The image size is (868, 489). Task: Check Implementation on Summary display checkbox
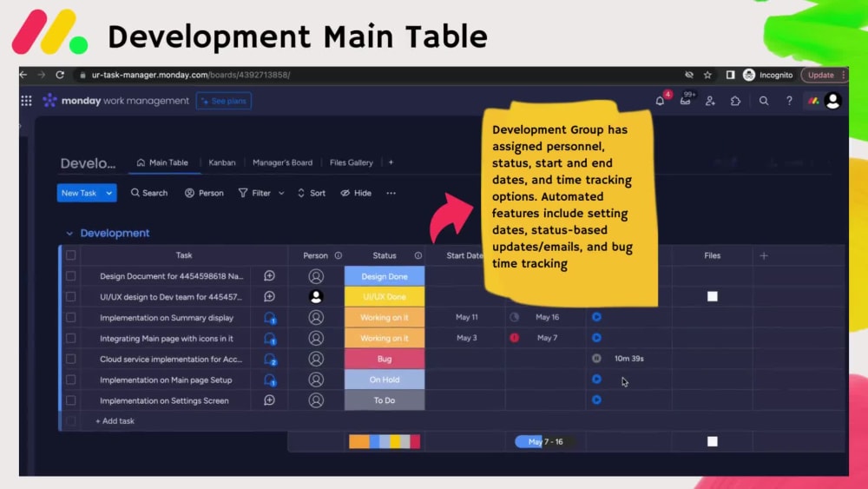pyautogui.click(x=71, y=317)
